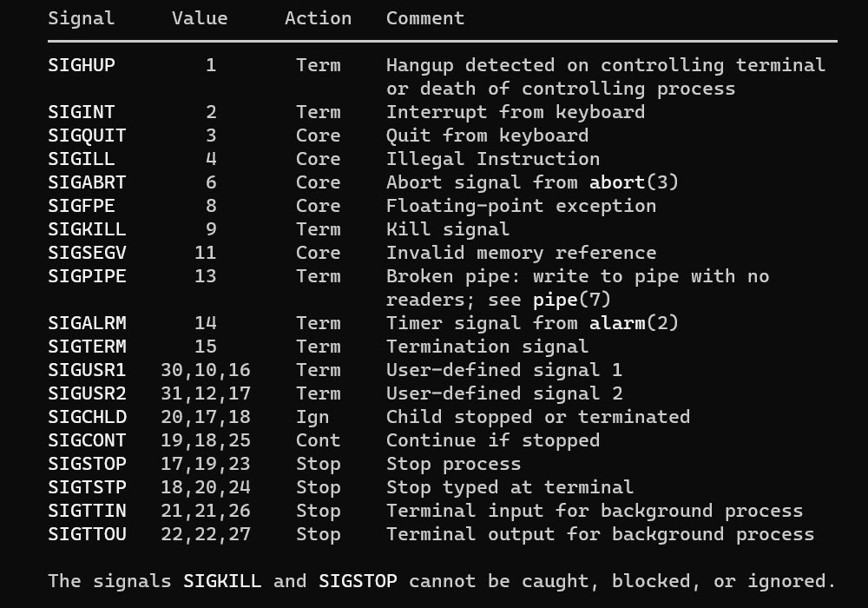Viewport: 868px width, 608px height.
Task: Click the Signal column header
Action: coord(82,18)
